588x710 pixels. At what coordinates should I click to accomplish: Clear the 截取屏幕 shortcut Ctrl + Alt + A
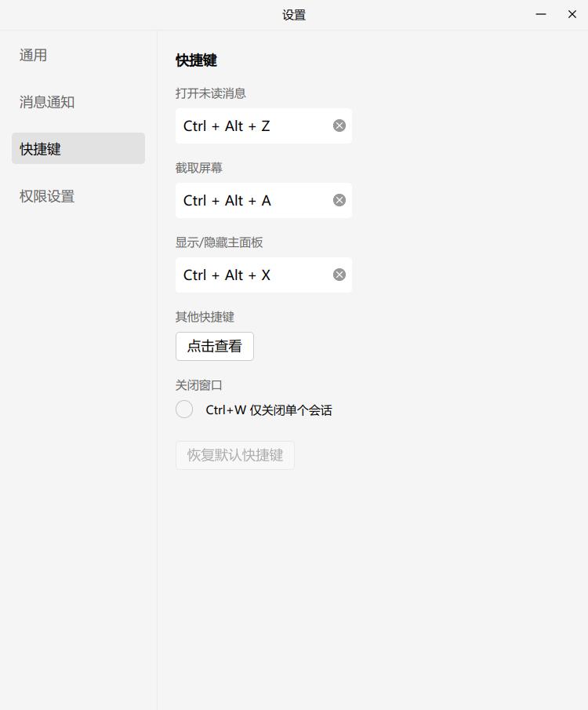click(339, 199)
